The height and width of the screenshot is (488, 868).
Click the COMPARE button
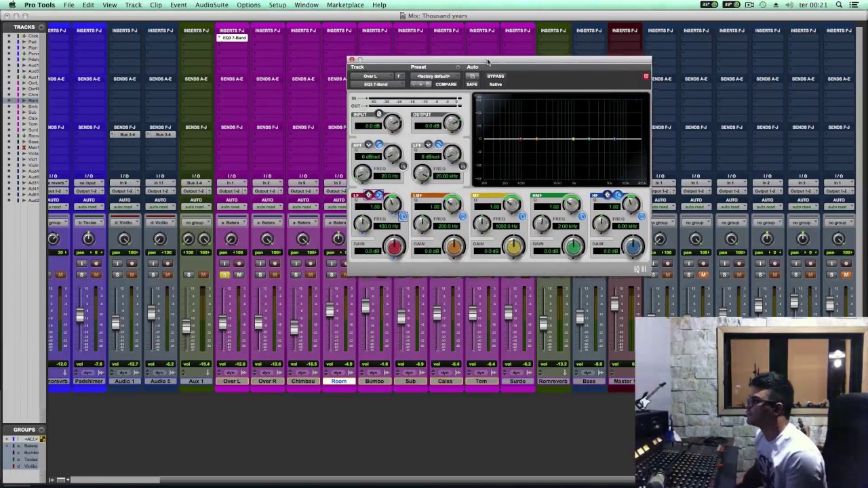coord(446,84)
